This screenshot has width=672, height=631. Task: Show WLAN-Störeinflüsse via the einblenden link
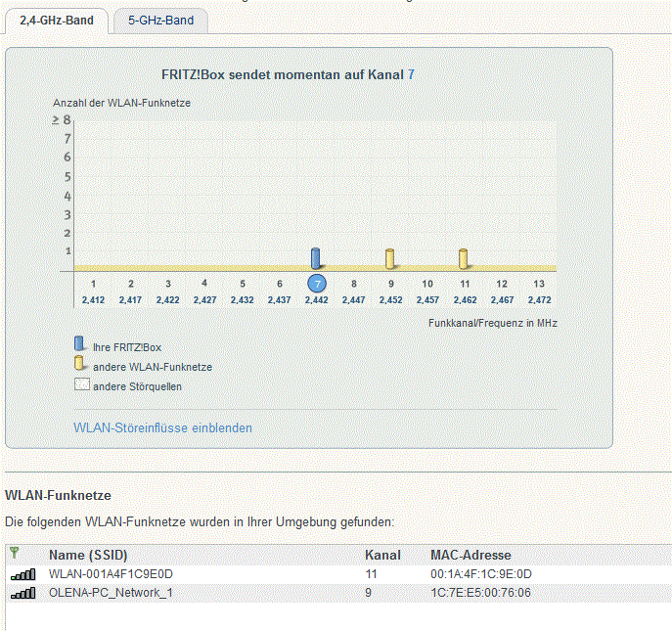pos(162,428)
